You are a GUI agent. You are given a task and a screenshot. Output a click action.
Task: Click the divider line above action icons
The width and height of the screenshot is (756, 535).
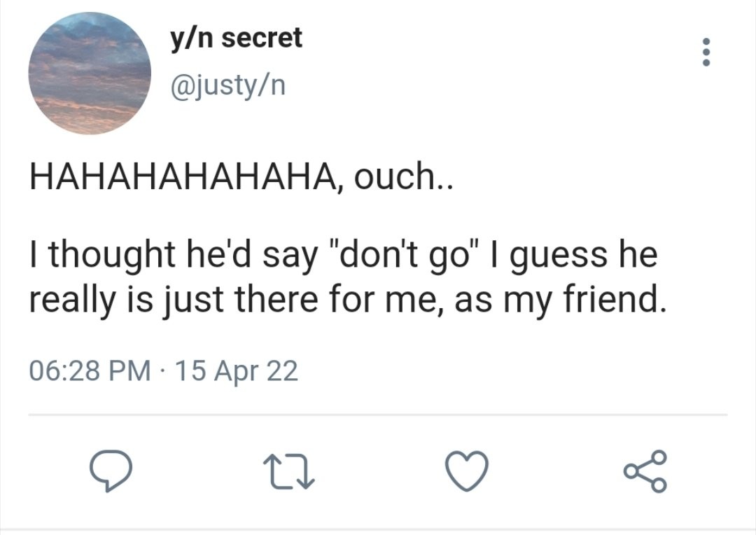coord(378,415)
